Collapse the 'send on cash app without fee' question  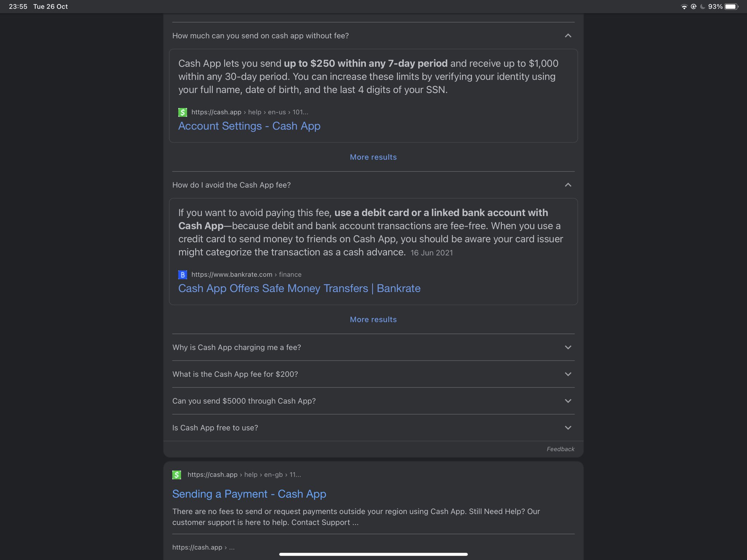click(x=568, y=36)
